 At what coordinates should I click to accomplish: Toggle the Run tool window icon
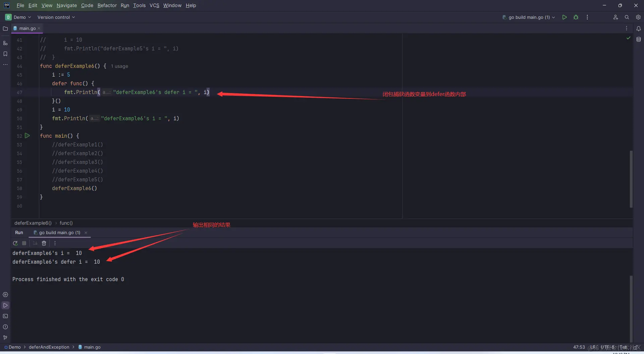[x=5, y=305]
